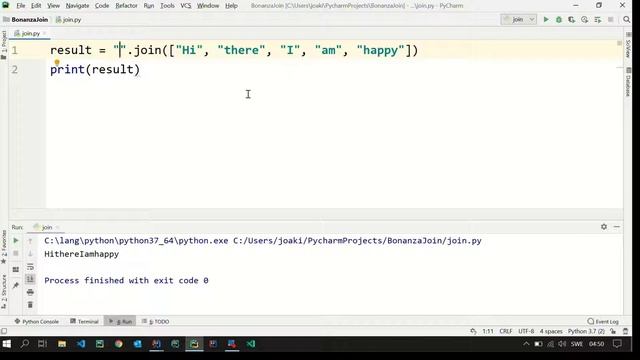Image resolution: width=640 pixels, height=360 pixels.
Task: Open the Tools menu
Action: click(167, 6)
